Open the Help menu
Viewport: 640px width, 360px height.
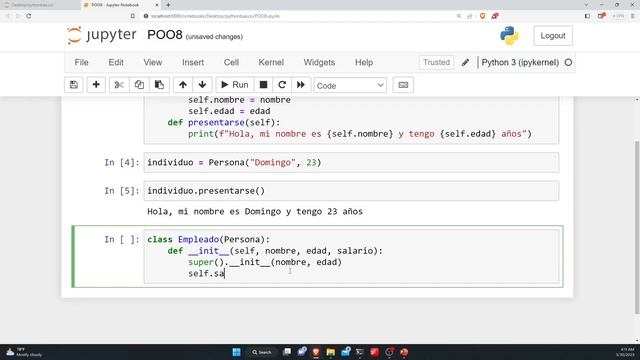click(364, 62)
